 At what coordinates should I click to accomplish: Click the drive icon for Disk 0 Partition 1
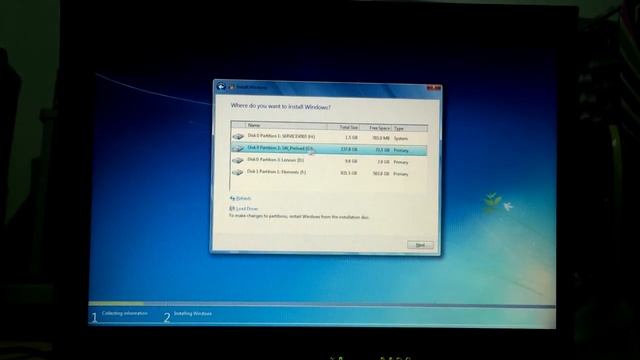tap(238, 136)
